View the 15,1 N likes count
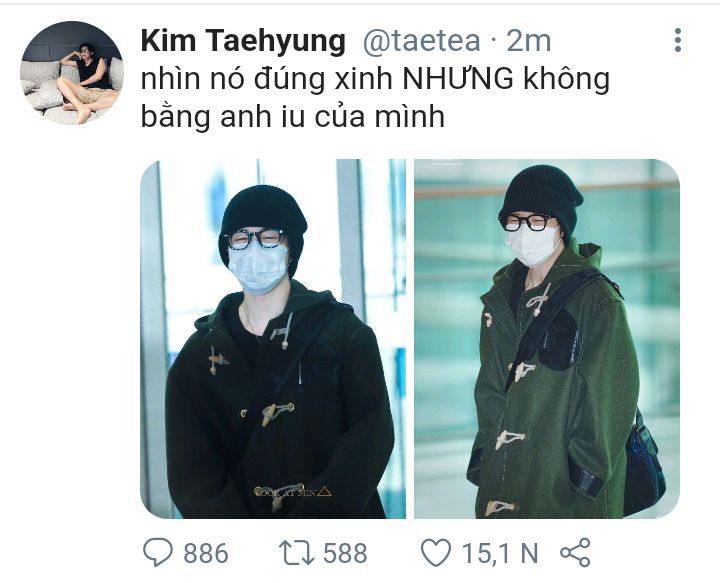This screenshot has height=583, width=720. (500, 553)
